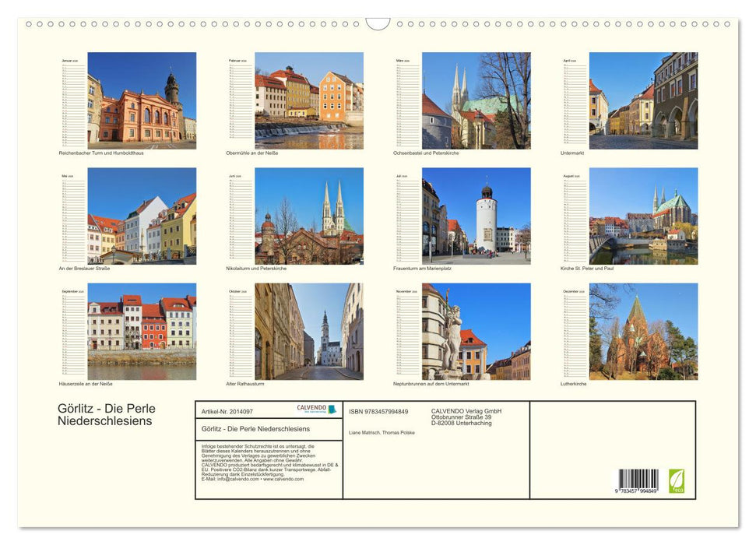The width and height of the screenshot is (756, 545).
Task: Click the ISBN 9783457994849 text
Action: 378,411
